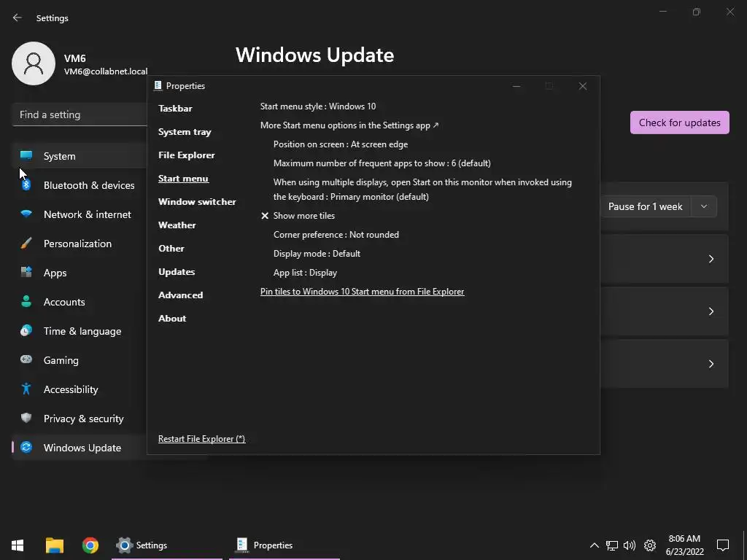Image resolution: width=747 pixels, height=560 pixels.
Task: Click the Windows Update sync icon in sidebar
Action: (x=26, y=447)
